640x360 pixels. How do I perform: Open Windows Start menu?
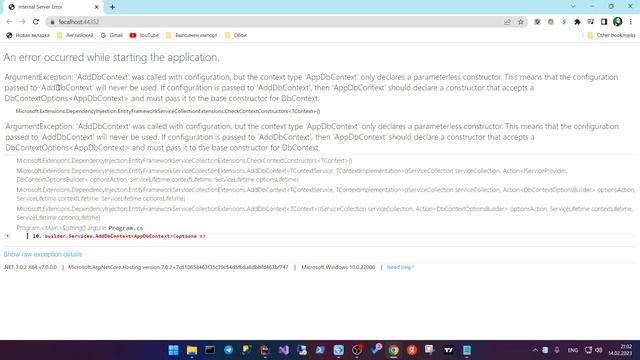coord(173,350)
